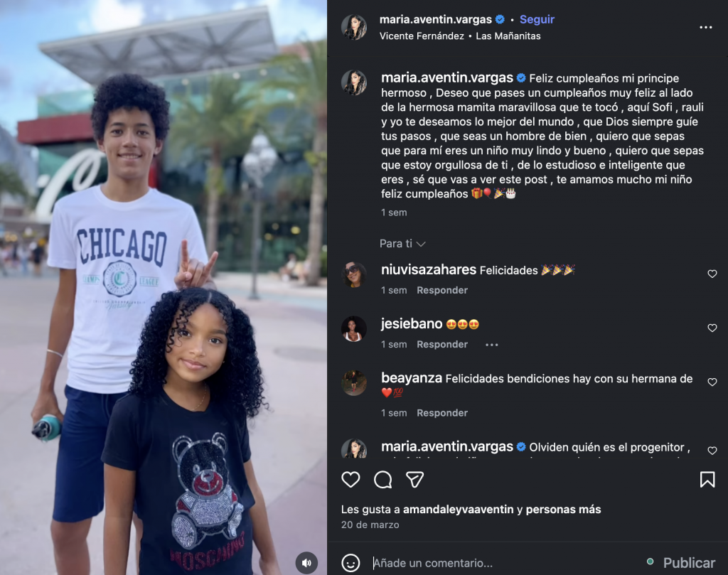Open the comment bubble icon
The image size is (728, 575).
coord(382,479)
